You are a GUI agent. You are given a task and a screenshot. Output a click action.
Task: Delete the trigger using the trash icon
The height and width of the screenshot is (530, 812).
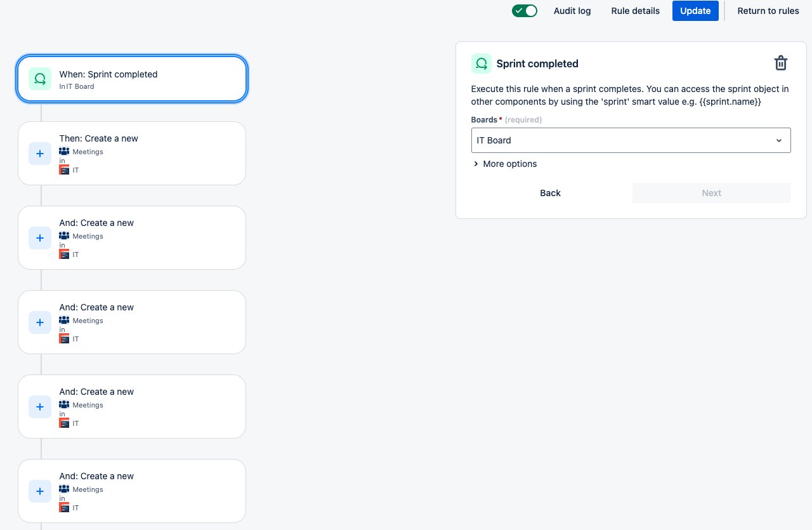tap(781, 63)
